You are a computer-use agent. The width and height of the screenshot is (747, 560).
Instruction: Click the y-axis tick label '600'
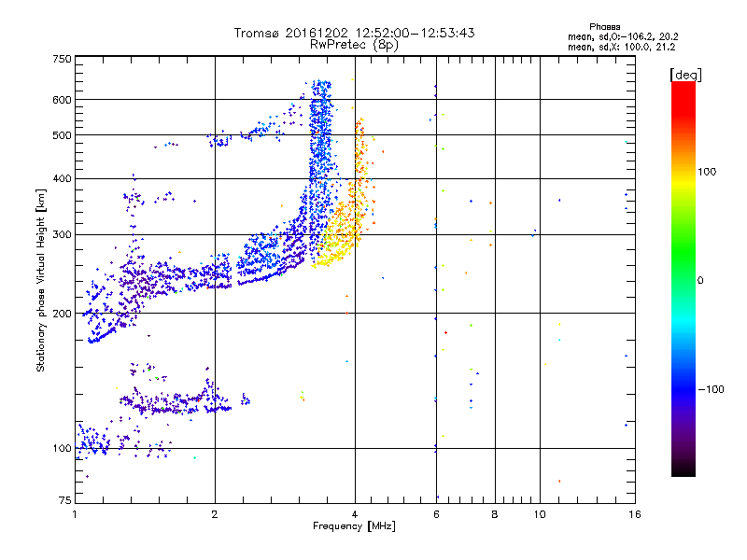point(62,100)
